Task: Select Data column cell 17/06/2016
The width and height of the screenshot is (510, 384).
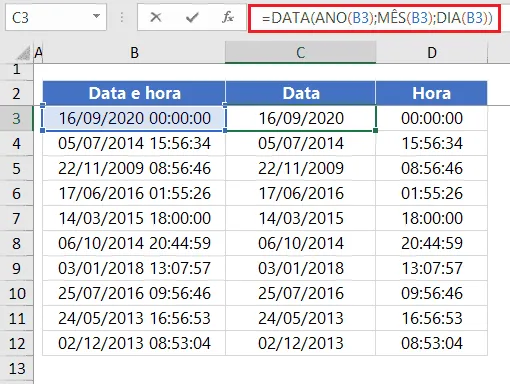Action: coord(301,193)
